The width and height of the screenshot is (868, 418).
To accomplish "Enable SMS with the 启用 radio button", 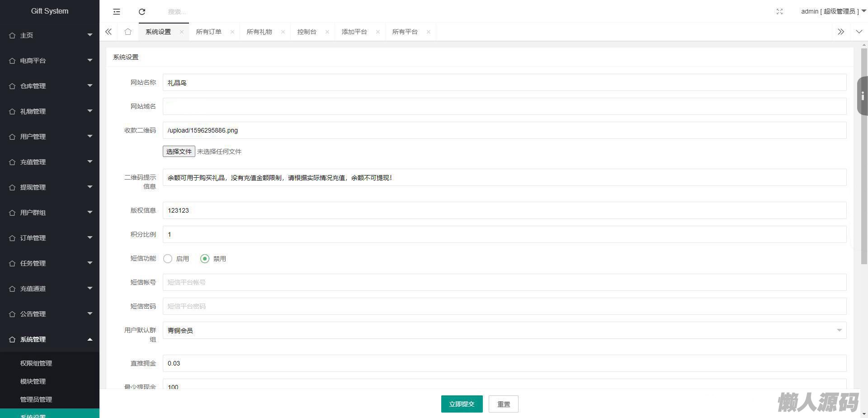I will point(168,259).
